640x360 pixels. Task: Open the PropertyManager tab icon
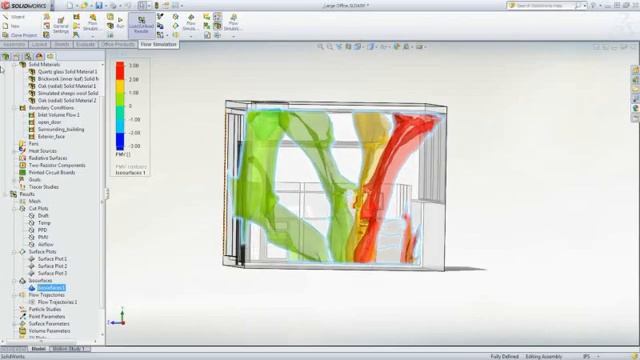[17, 56]
